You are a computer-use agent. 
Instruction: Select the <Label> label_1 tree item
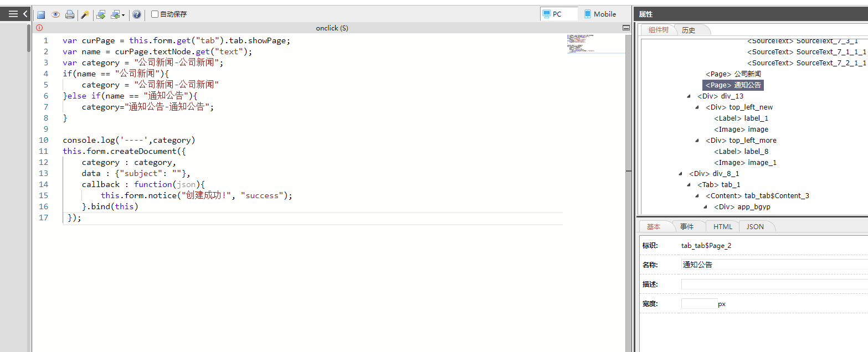point(741,118)
